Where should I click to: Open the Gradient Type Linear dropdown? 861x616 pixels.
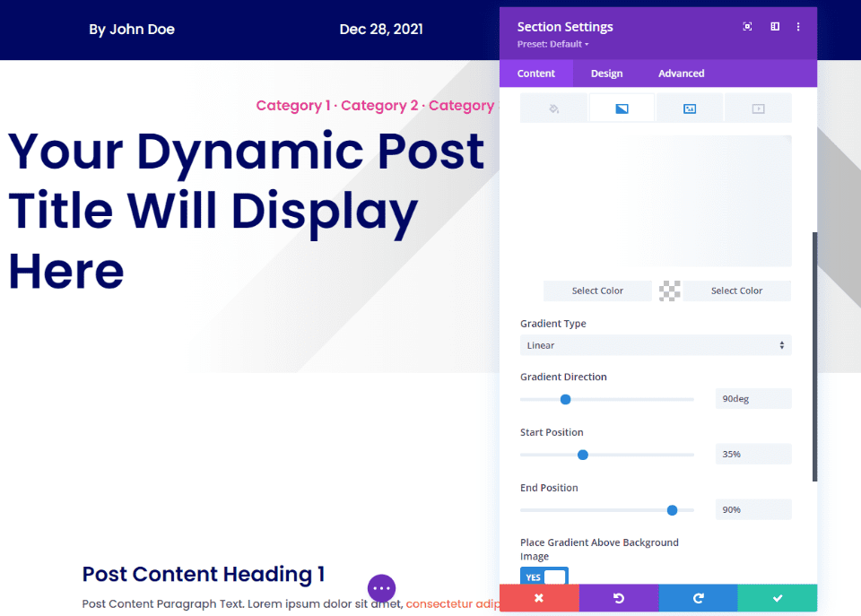(x=656, y=345)
